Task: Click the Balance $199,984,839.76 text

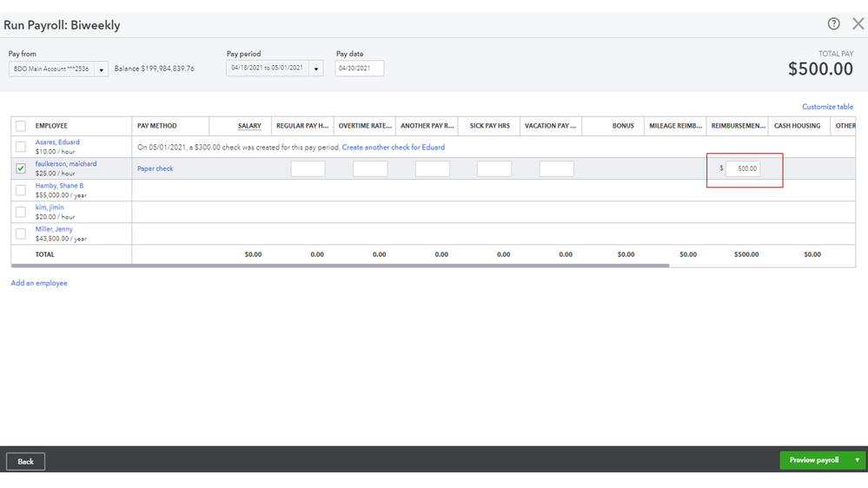Action: tap(155, 69)
